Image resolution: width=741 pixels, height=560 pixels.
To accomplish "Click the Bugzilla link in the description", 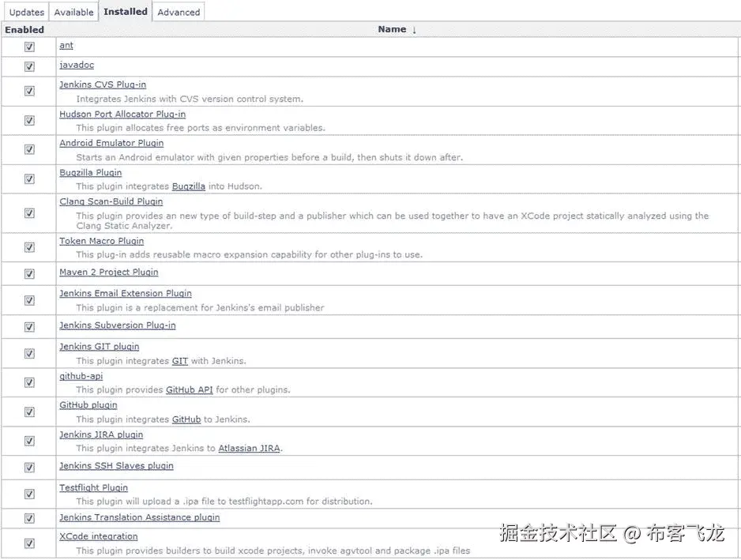I will coord(189,186).
